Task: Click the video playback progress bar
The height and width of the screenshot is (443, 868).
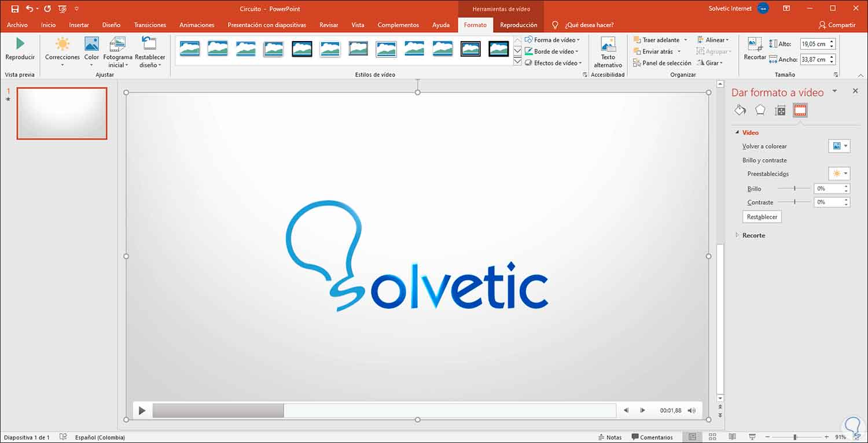Action: click(x=384, y=411)
